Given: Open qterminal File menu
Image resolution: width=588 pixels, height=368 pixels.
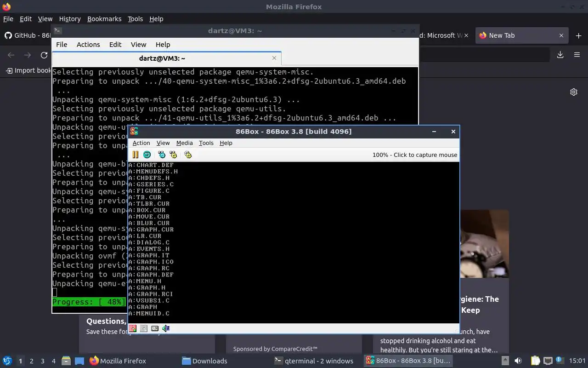Looking at the screenshot, I should pos(62,45).
